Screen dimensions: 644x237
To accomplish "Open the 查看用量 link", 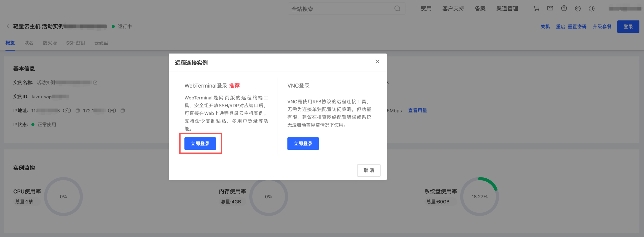I will coord(417,110).
